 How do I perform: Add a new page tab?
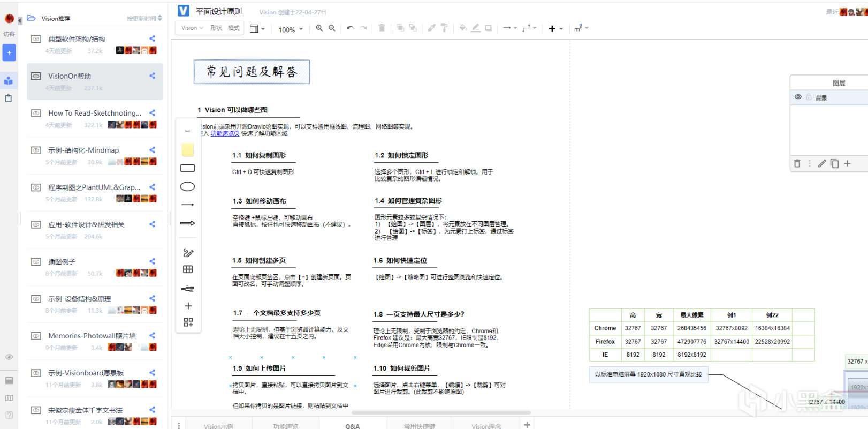527,424
